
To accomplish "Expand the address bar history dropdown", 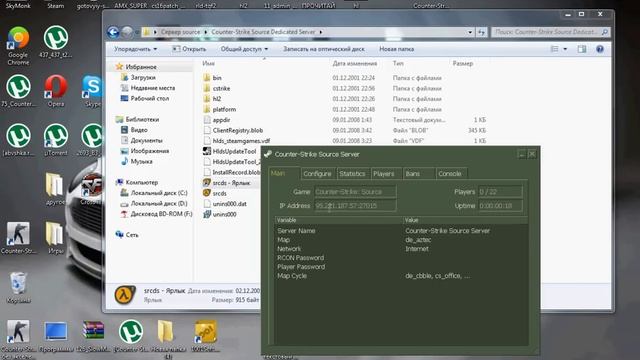I will pyautogui.click(x=470, y=32).
